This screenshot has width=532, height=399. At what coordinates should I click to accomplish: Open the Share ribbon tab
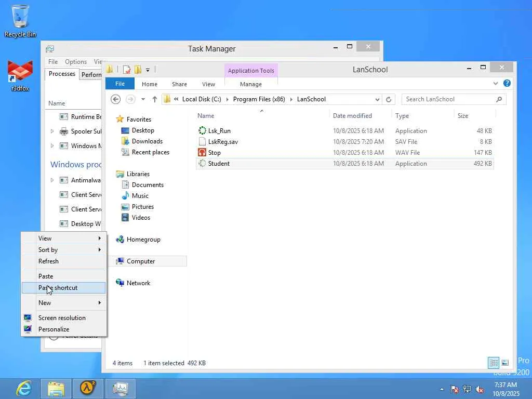click(179, 84)
